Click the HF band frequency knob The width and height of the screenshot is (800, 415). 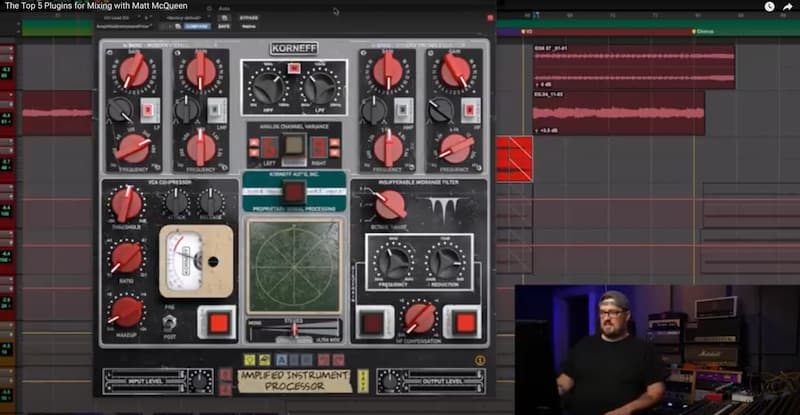pyautogui.click(x=456, y=149)
